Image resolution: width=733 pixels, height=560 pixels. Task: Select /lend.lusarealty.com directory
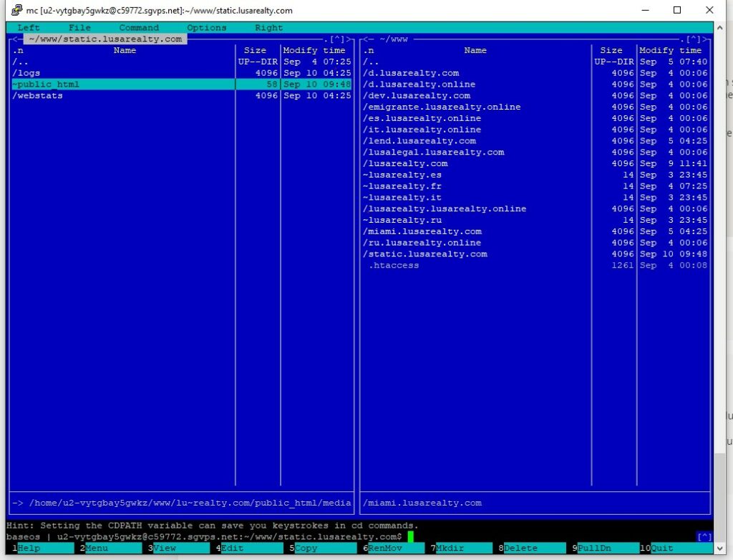[535, 141]
